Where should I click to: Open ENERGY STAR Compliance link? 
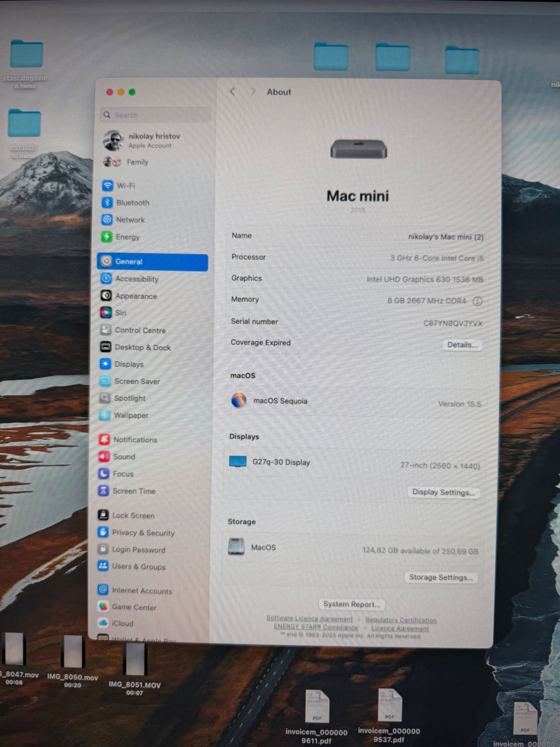[316, 627]
